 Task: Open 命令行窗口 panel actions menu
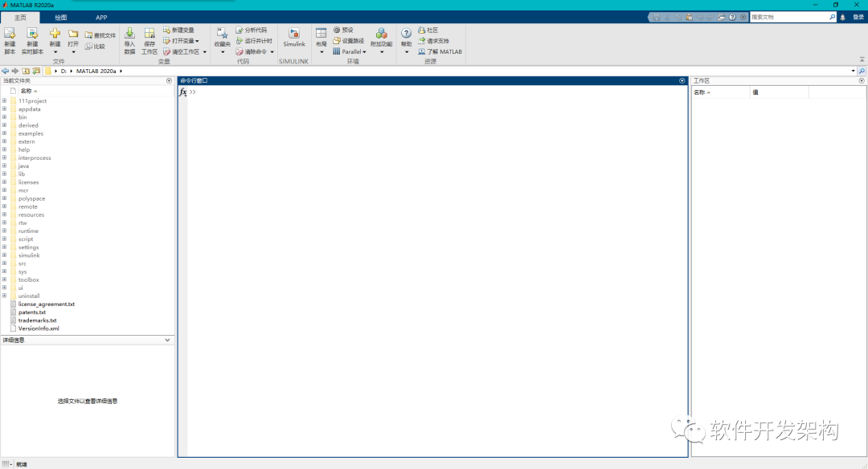(682, 81)
